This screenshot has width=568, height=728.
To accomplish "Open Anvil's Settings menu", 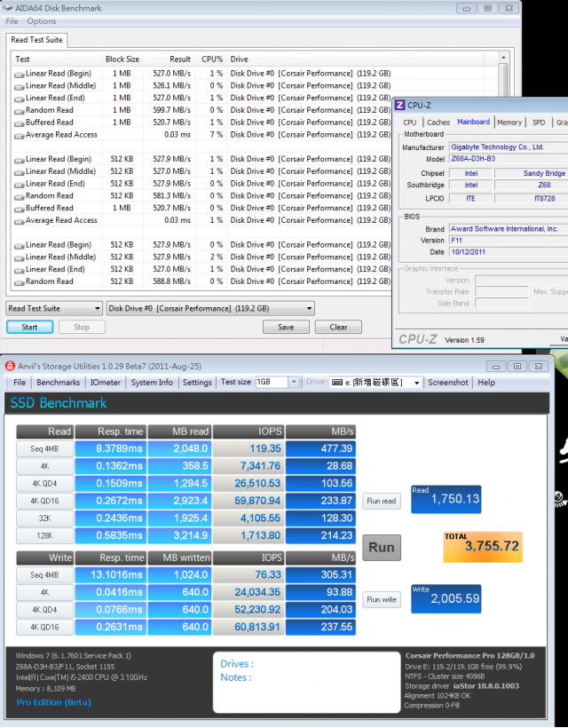I will (197, 383).
